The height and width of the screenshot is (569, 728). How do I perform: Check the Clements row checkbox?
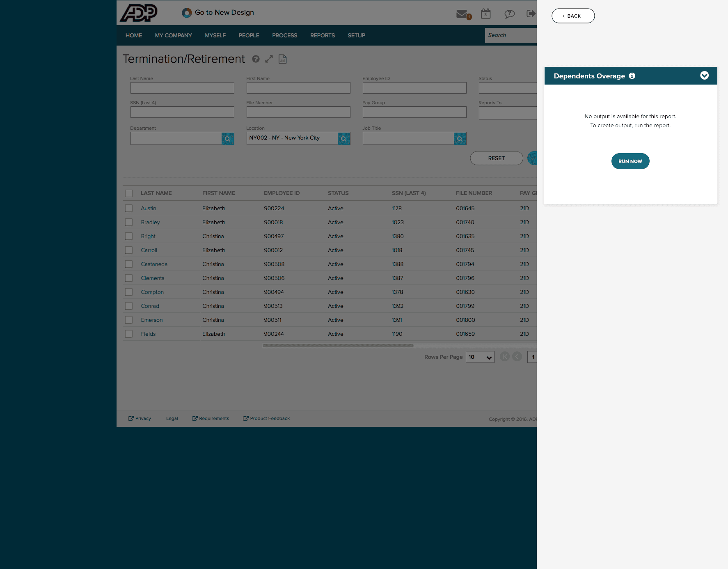129,278
